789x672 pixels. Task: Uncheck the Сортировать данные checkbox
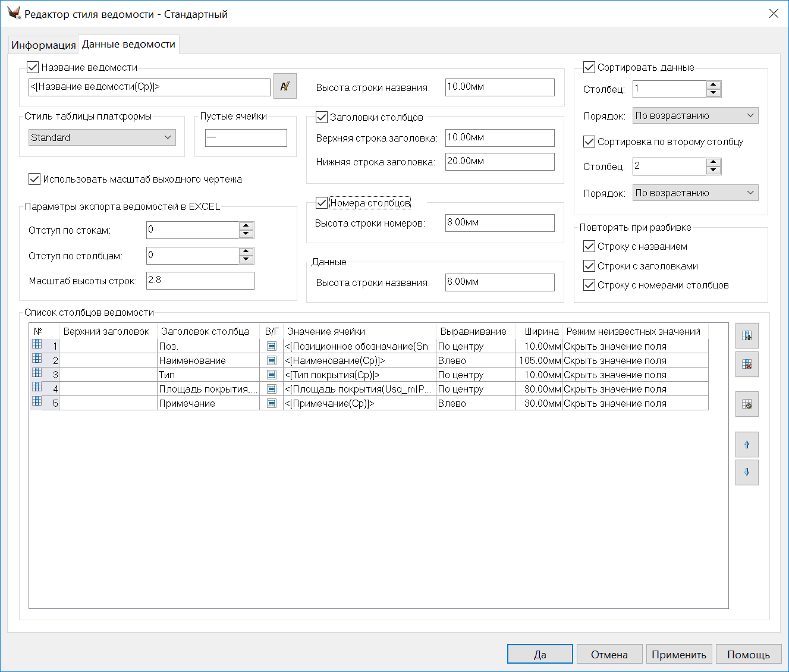589,68
